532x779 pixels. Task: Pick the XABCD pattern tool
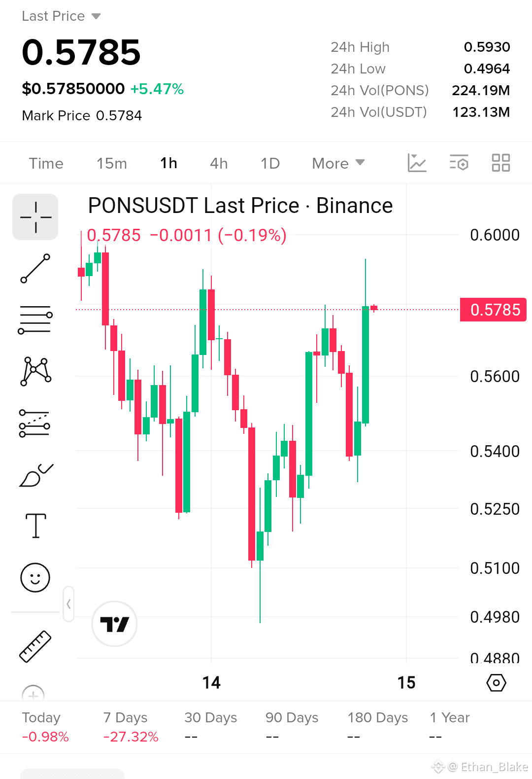point(35,371)
